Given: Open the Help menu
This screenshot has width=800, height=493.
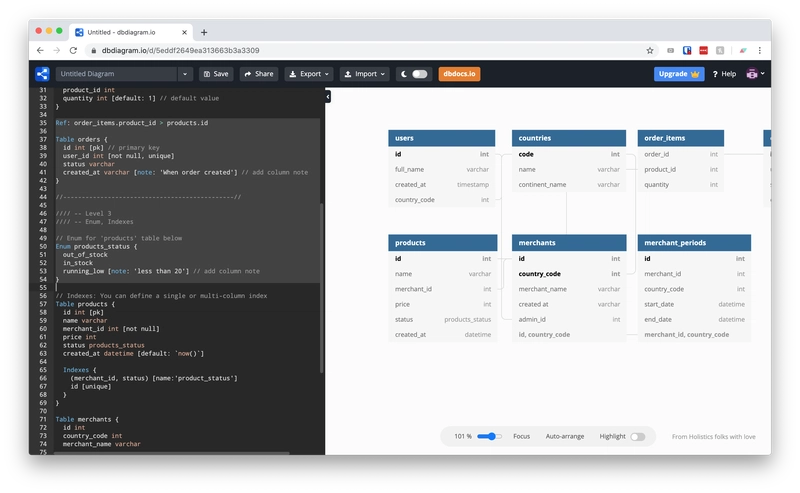Looking at the screenshot, I should click(724, 74).
